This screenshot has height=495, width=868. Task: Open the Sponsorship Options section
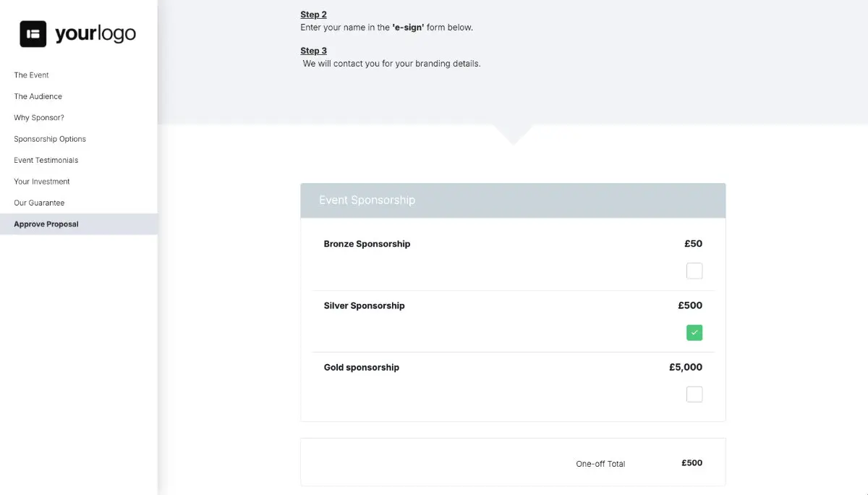[49, 138]
